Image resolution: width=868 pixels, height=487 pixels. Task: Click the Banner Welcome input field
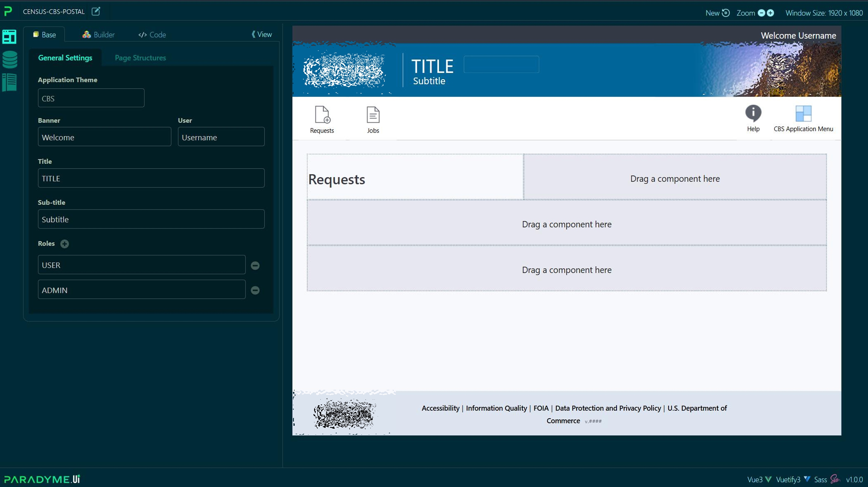[104, 137]
